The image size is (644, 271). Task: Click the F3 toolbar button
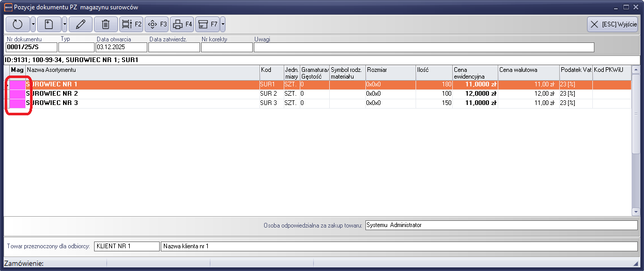tap(157, 24)
